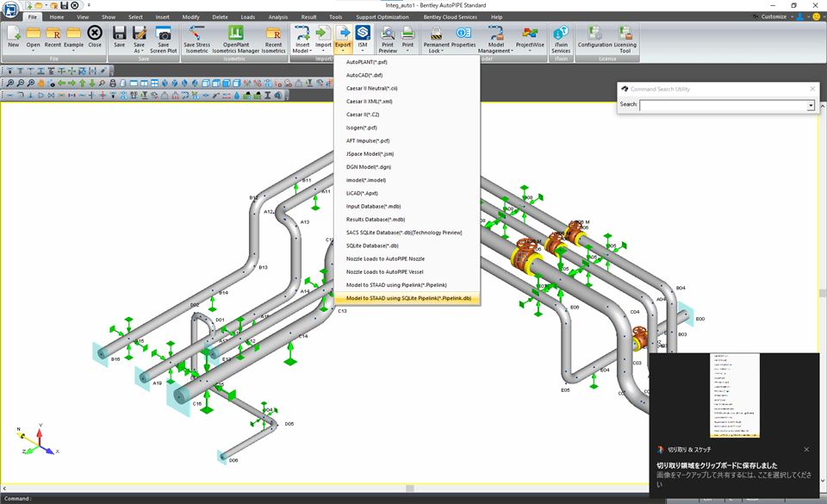Open the Support Optimization tab
This screenshot has height=504, width=827.
click(382, 17)
